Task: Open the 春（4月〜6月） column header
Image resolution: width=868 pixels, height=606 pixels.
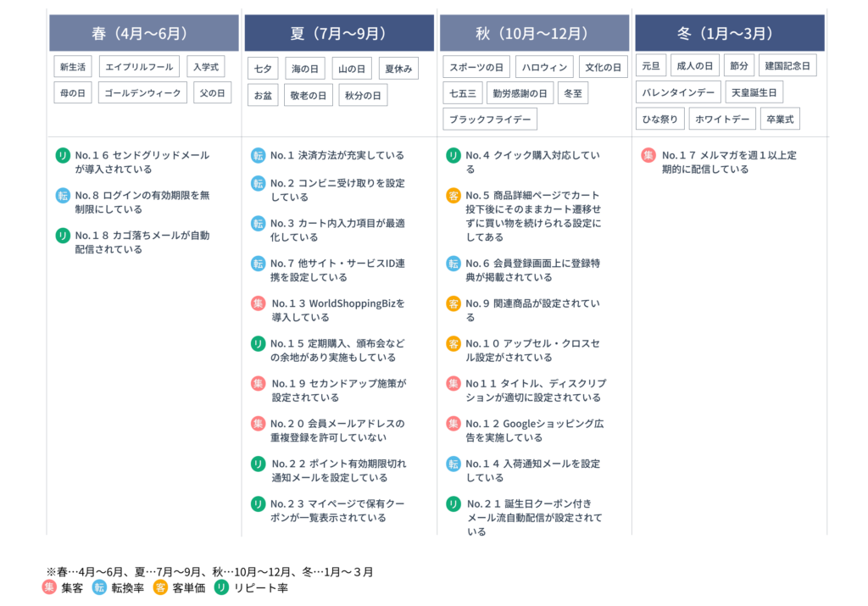Action: point(144,34)
